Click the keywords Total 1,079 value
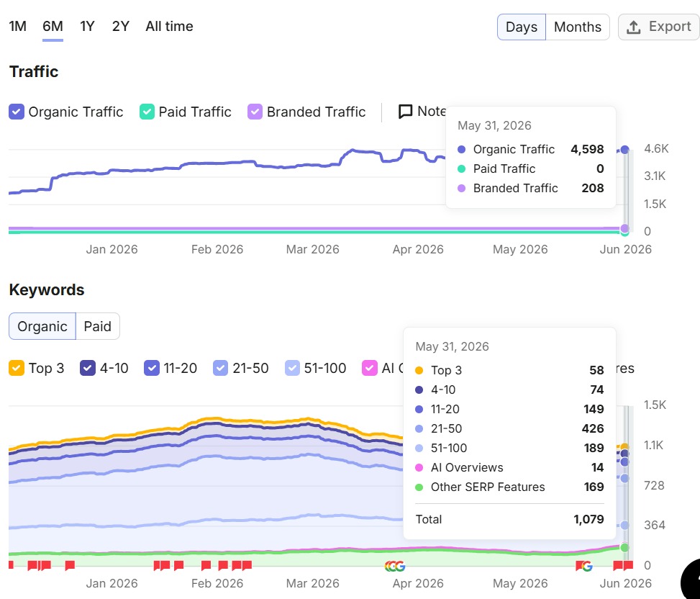700x599 pixels. (x=588, y=519)
